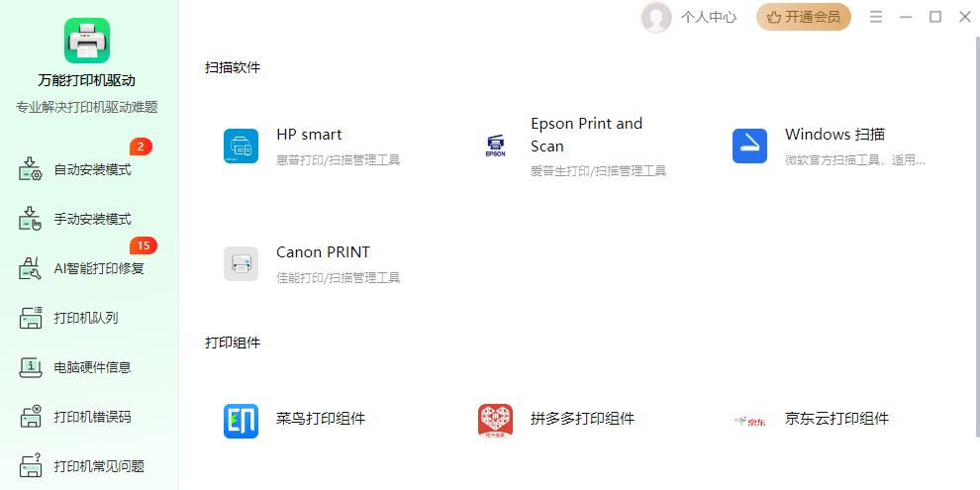Click the 万能打印机驱动 app title
This screenshot has height=490, width=980.
[x=86, y=80]
